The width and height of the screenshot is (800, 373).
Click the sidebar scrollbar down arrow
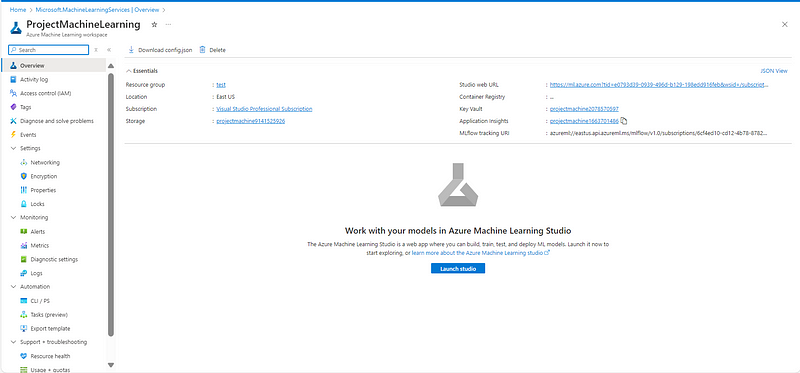point(111,365)
